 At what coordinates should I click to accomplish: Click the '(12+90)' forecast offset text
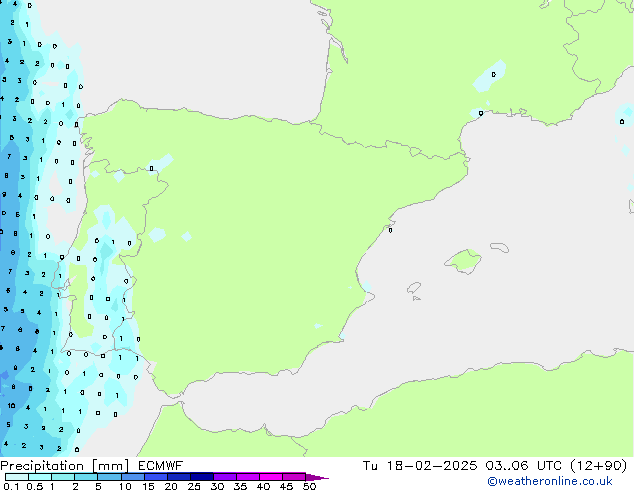click(x=598, y=466)
